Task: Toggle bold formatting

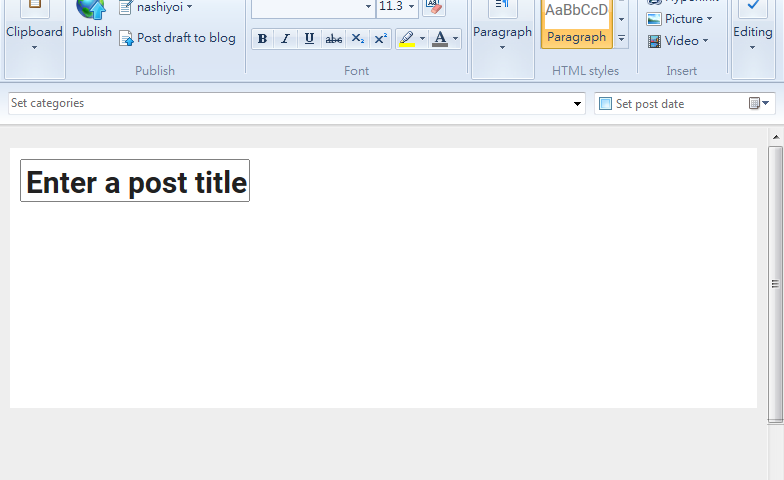Action: click(262, 39)
